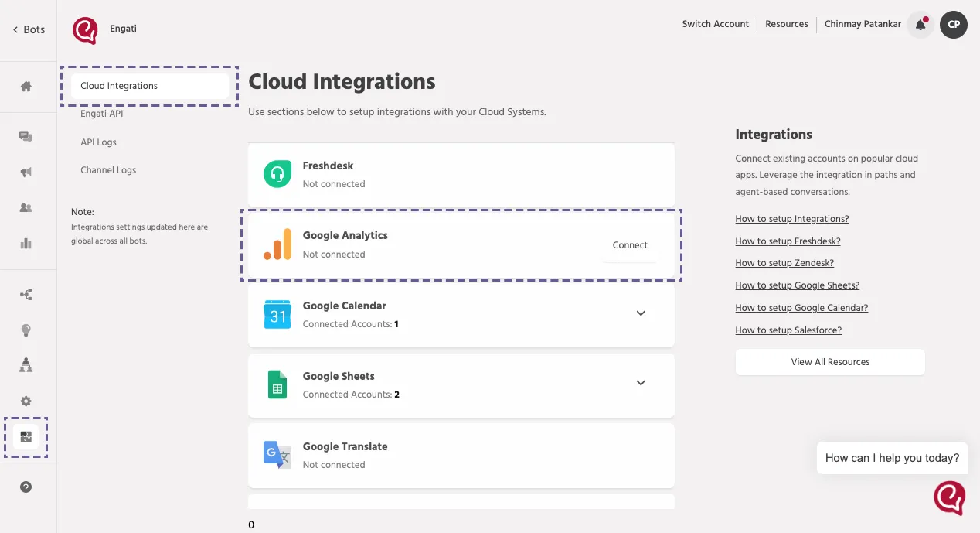Open the users sidebar icon
The height and width of the screenshot is (533, 980).
pyautogui.click(x=26, y=208)
